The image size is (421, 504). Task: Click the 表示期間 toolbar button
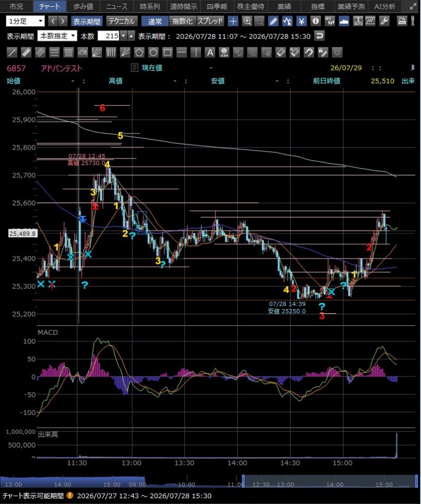87,22
